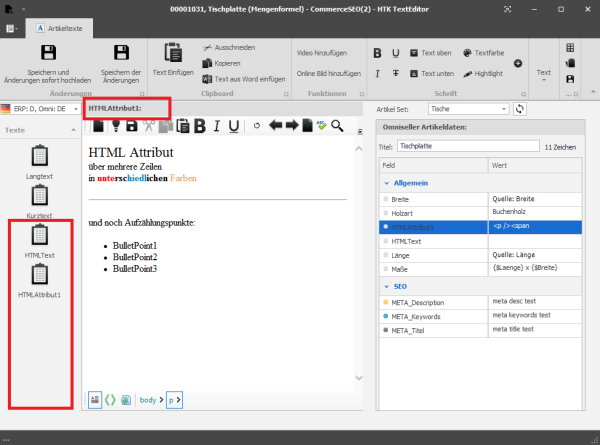Click Text aus Word einfügen
Screen dimensions: 600x445
(x=244, y=78)
